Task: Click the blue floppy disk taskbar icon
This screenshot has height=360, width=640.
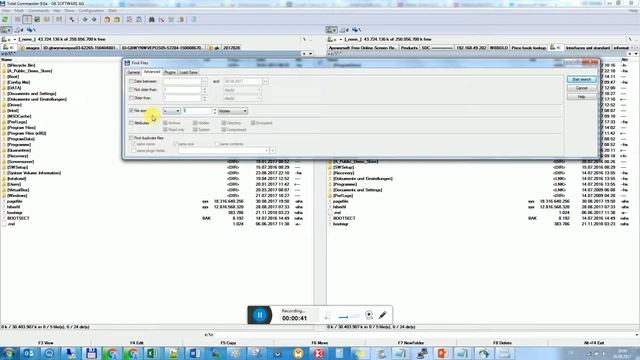Action: [x=91, y=353]
